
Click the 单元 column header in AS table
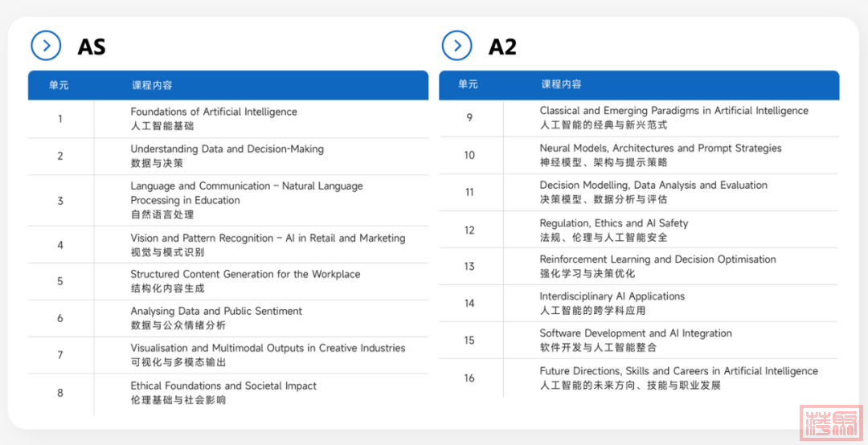[x=59, y=85]
